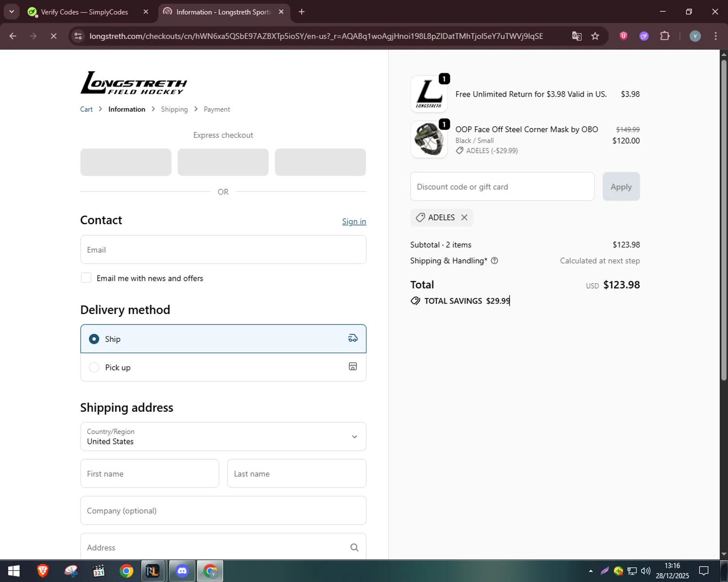The image size is (728, 582).
Task: Open the RL app in taskbar
Action: pos(154,571)
